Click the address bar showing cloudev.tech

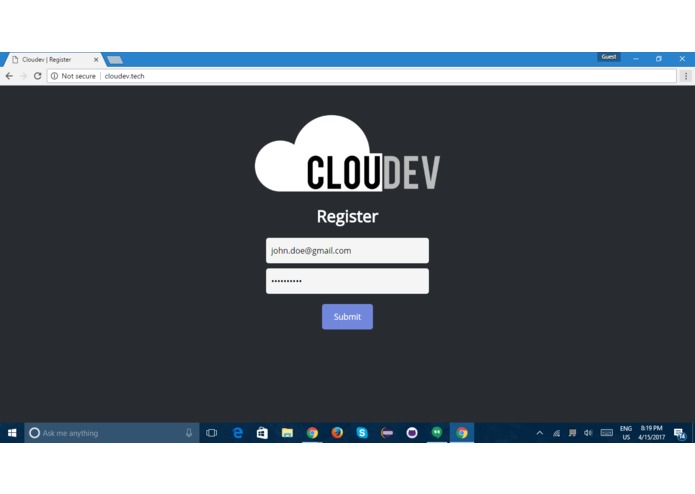tap(362, 76)
